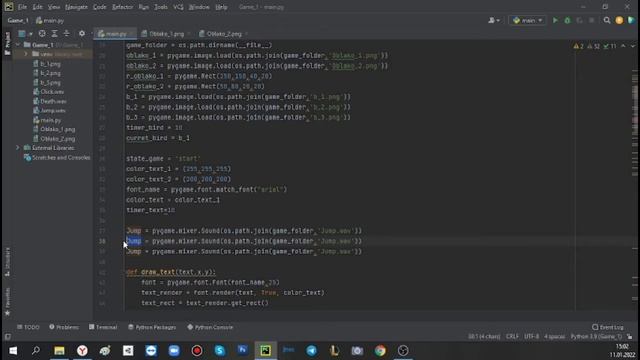
Task: Open Windows Start menu
Action: [13, 351]
